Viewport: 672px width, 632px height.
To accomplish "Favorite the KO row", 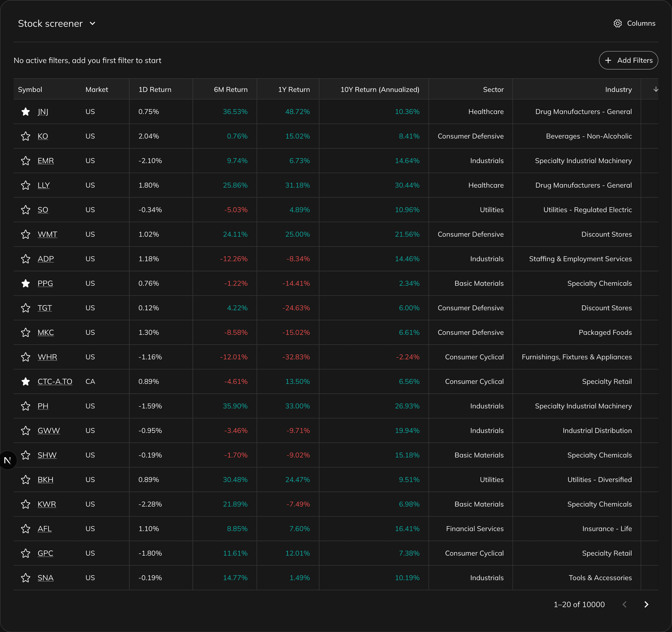I will point(26,136).
